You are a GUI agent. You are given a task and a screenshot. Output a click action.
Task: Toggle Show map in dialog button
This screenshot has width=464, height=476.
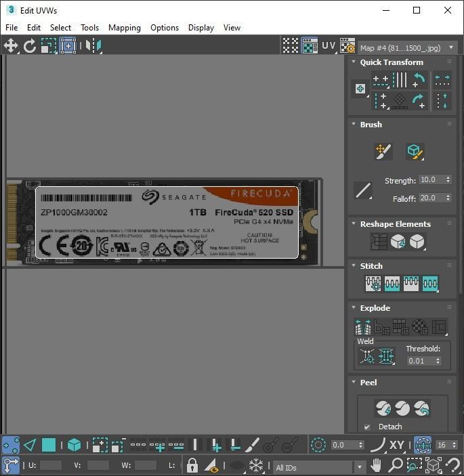(x=310, y=46)
